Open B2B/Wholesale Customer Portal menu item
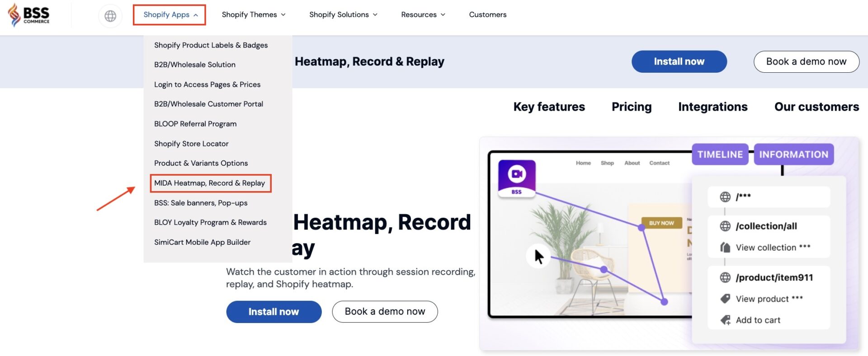The height and width of the screenshot is (356, 868). 208,104
